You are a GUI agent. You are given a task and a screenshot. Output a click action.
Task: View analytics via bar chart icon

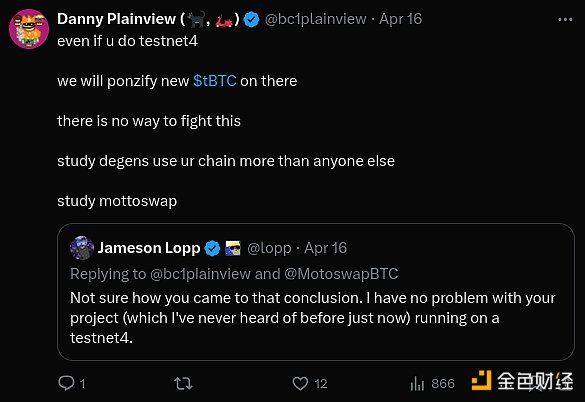pos(417,383)
